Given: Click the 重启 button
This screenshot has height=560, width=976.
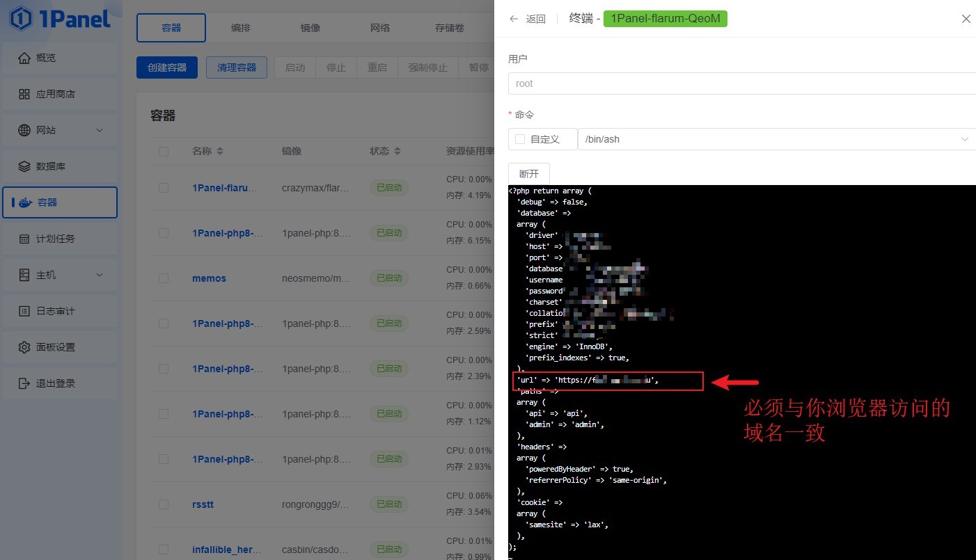Looking at the screenshot, I should click(377, 67).
